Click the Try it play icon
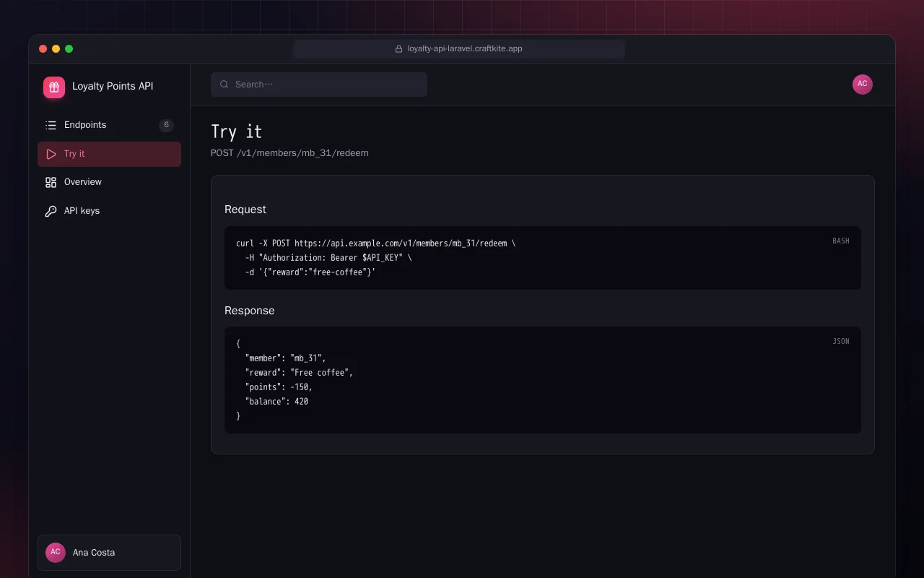The width and height of the screenshot is (924, 578). click(51, 154)
